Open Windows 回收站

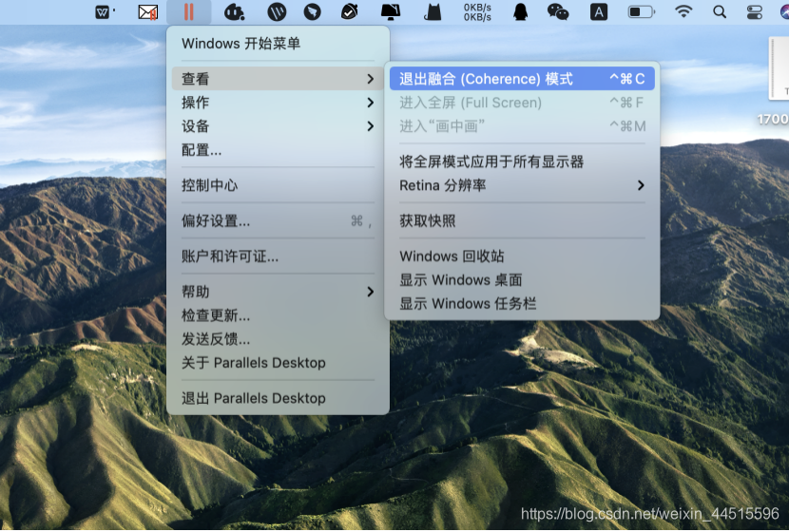coord(522,256)
